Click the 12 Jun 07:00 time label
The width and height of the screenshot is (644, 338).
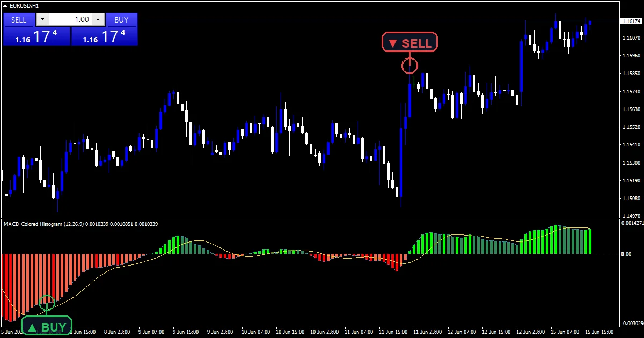(461, 332)
